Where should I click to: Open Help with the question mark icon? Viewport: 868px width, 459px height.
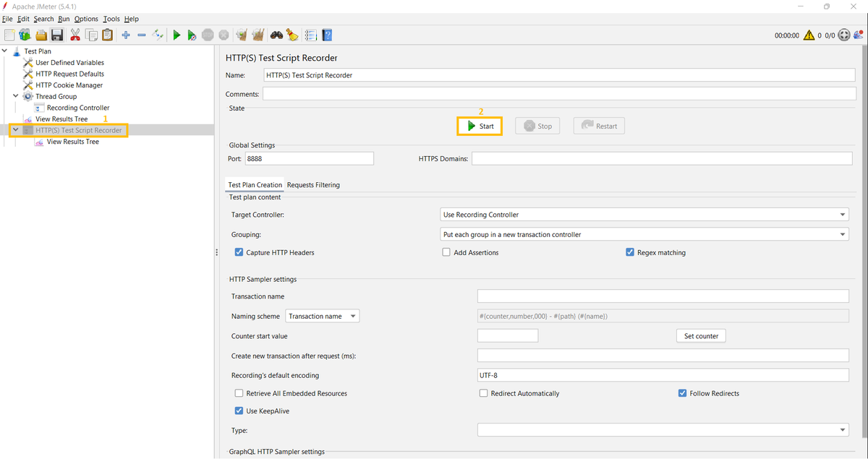point(327,35)
